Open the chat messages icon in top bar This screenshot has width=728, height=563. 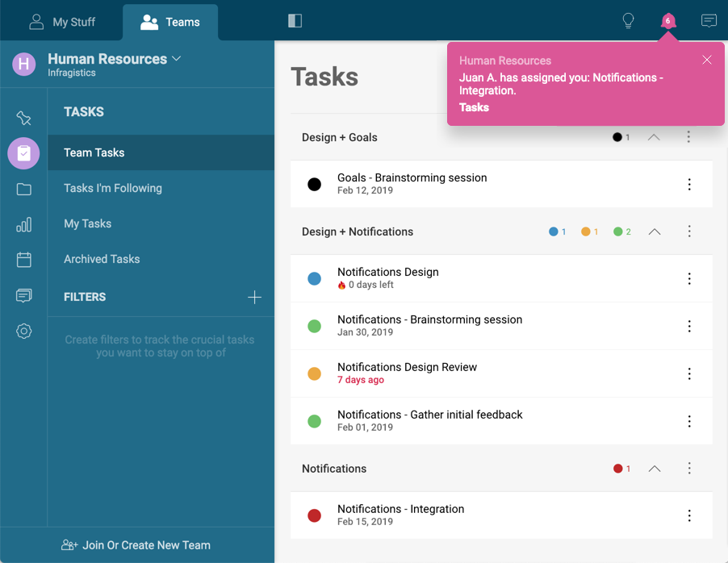tap(709, 21)
